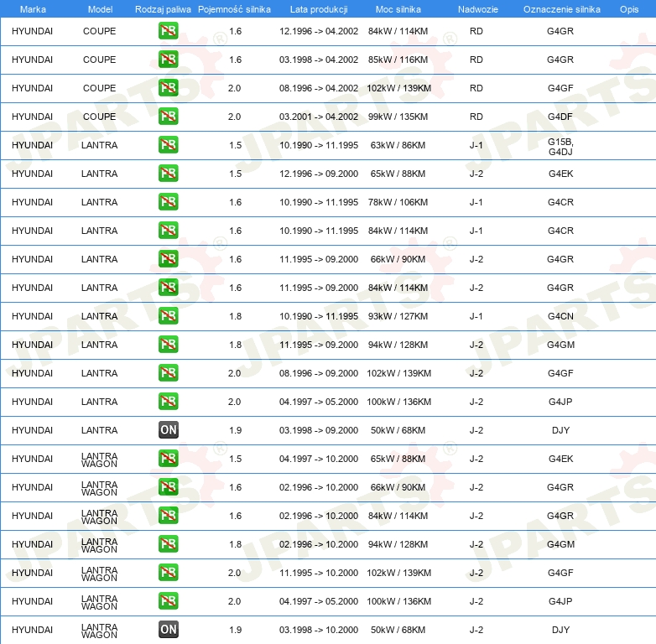Select petrol icon in Lantra J-1 84kW / 114KM row

click(x=168, y=231)
